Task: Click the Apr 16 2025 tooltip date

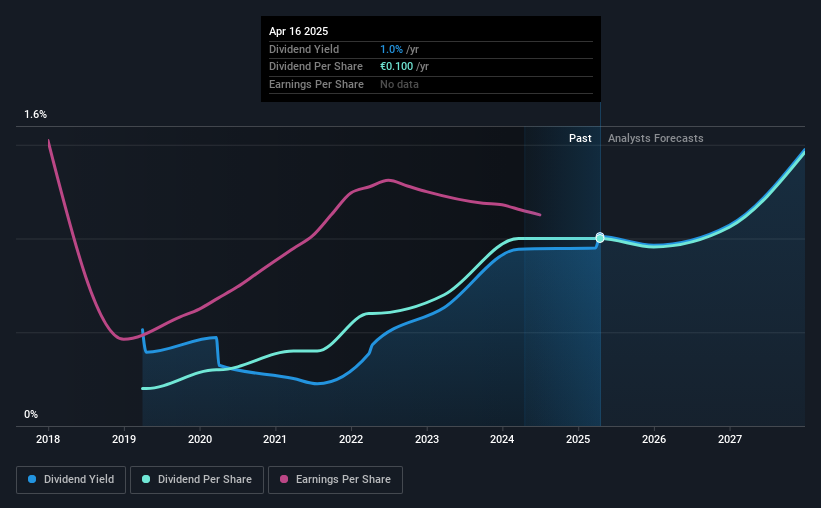Action: click(x=298, y=31)
